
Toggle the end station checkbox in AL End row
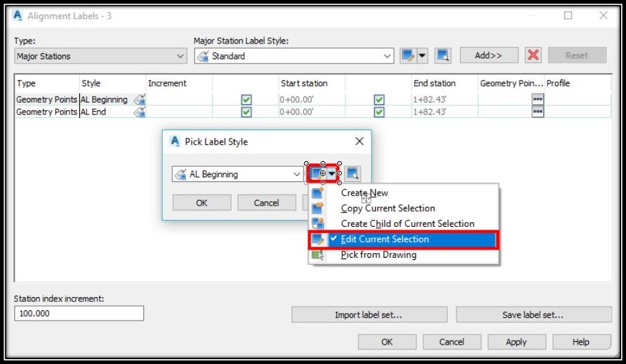379,112
